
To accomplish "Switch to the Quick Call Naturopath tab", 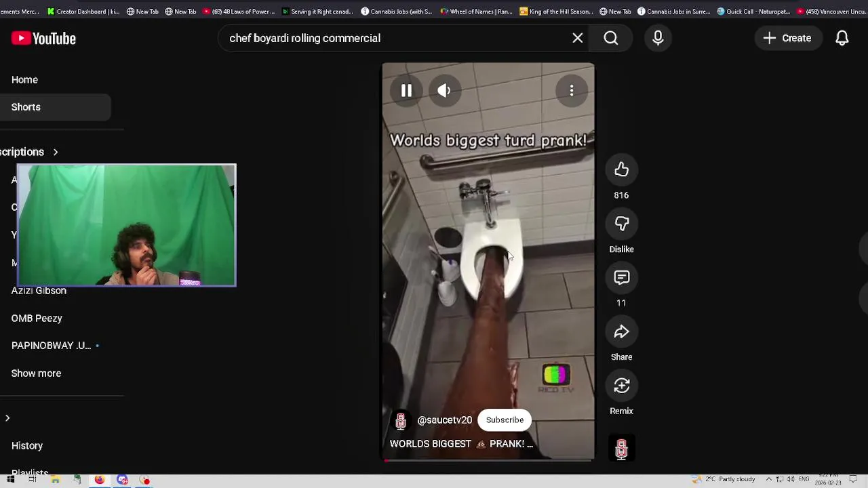I will coord(753,12).
